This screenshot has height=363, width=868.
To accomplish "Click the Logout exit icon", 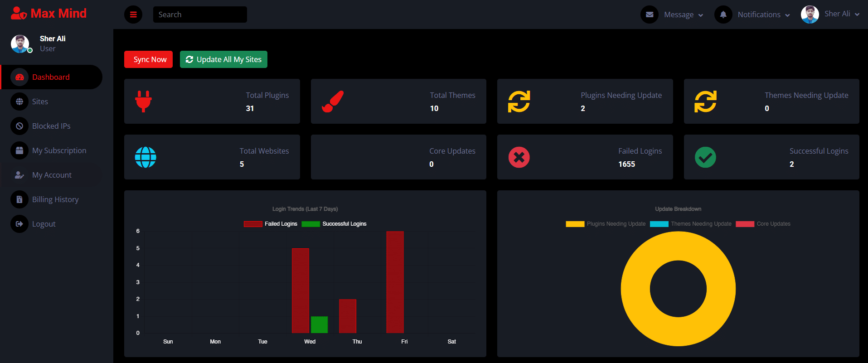I will pos(19,224).
